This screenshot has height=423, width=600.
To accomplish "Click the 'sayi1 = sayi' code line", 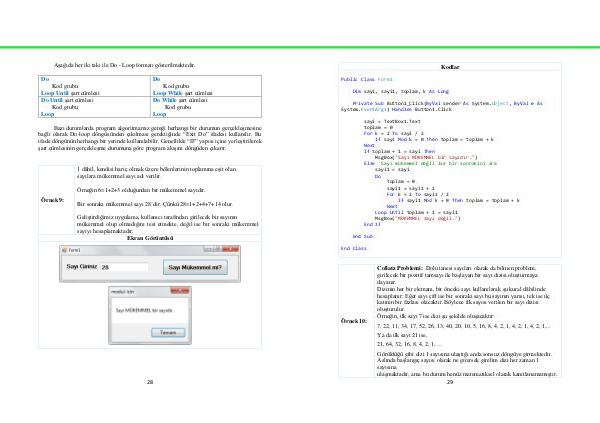I will click(x=392, y=169).
